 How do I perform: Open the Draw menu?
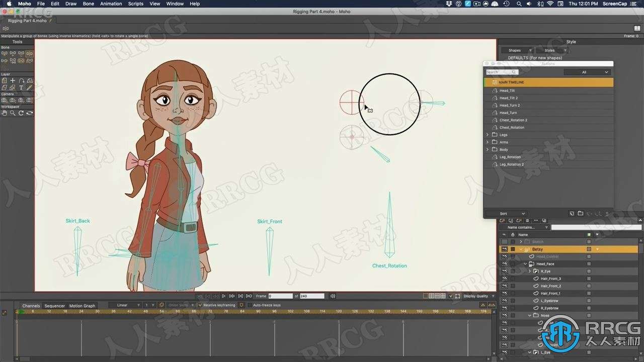point(71,4)
